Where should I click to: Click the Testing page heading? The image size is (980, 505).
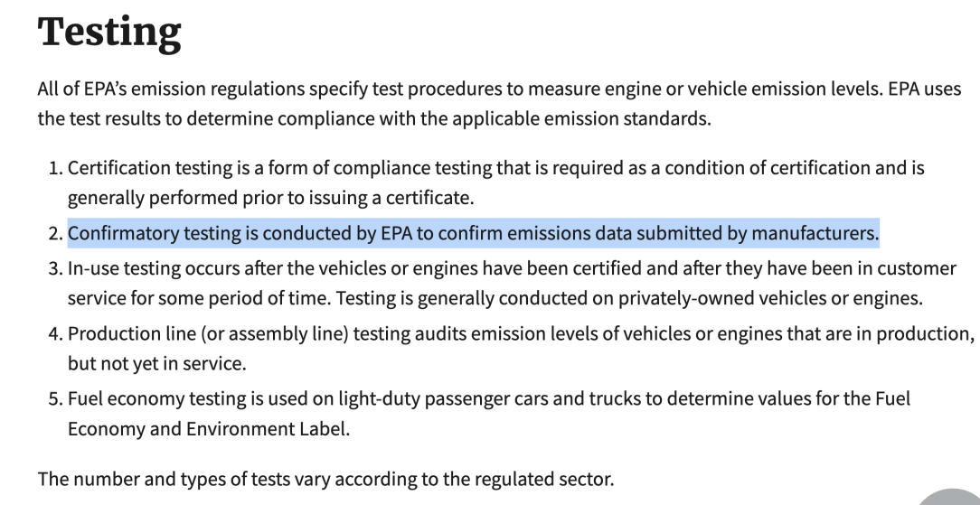pyautogui.click(x=110, y=32)
